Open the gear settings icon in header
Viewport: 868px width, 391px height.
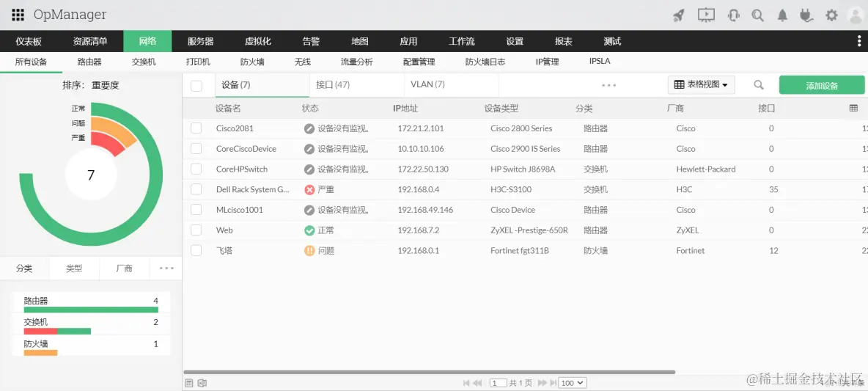point(831,15)
